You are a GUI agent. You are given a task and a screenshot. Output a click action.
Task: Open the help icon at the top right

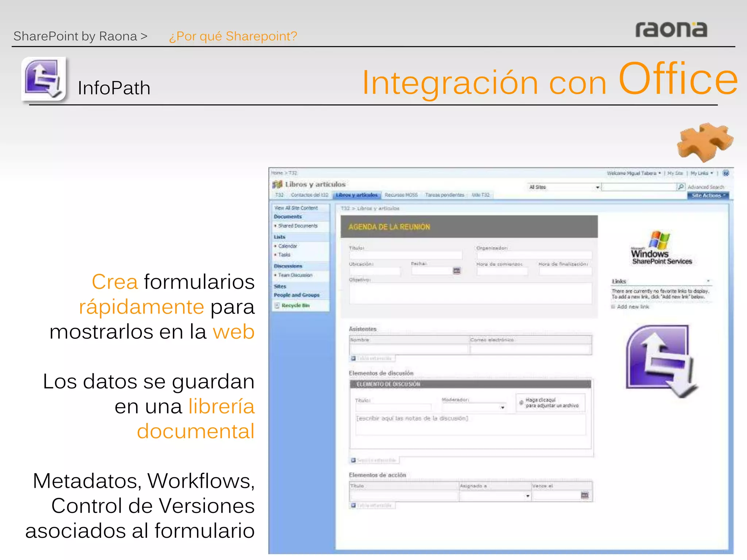[x=725, y=173]
